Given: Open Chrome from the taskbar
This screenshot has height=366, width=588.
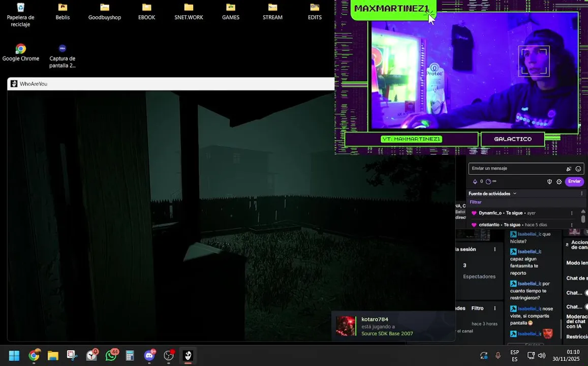Looking at the screenshot, I should click(x=34, y=355).
